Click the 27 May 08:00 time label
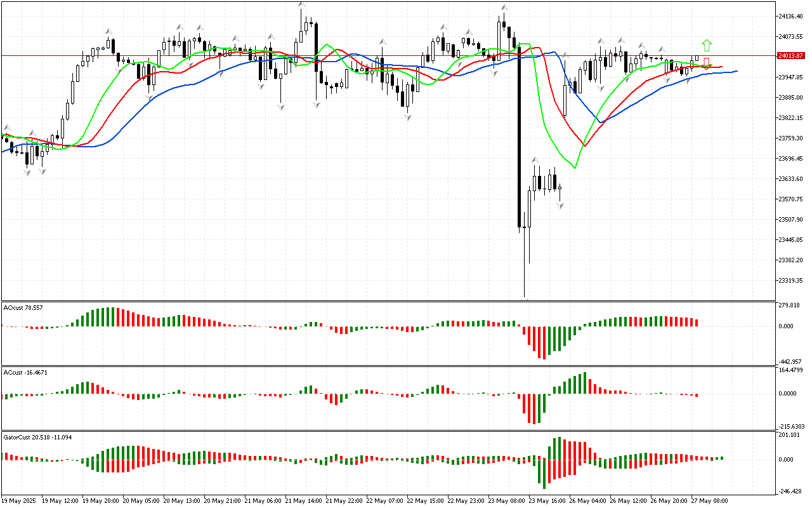Viewport: 812px width, 508px height. pyautogui.click(x=708, y=500)
